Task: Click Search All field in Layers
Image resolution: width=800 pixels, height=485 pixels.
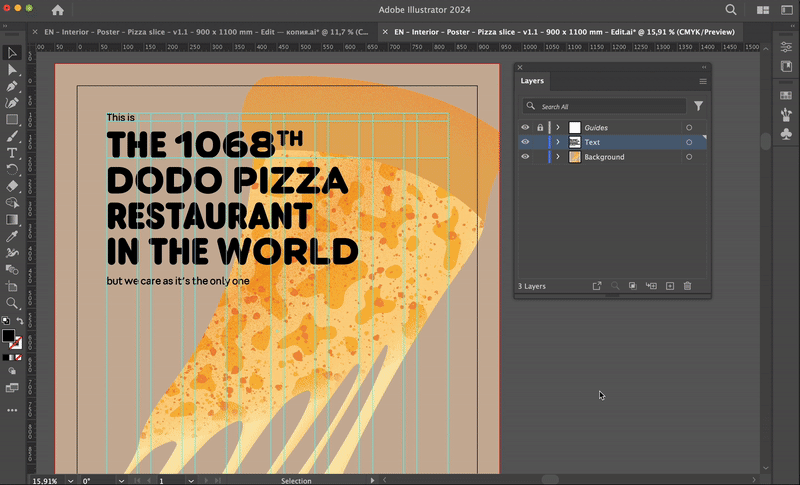Action: [x=604, y=106]
